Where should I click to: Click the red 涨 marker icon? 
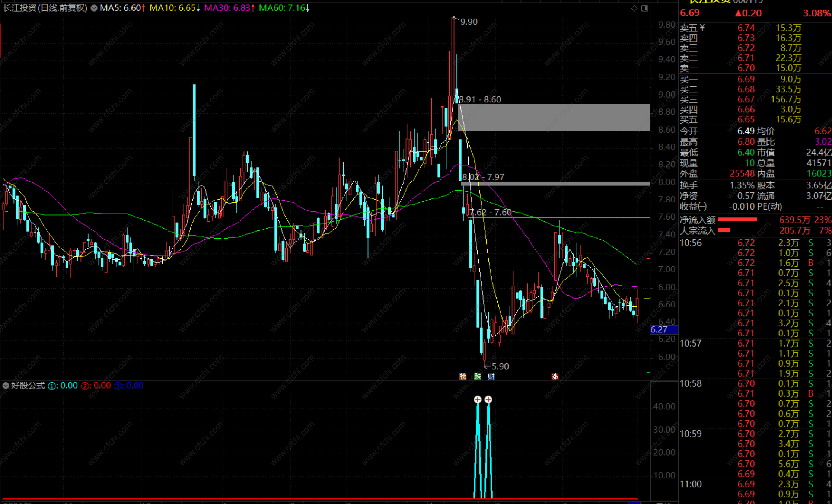[x=555, y=376]
